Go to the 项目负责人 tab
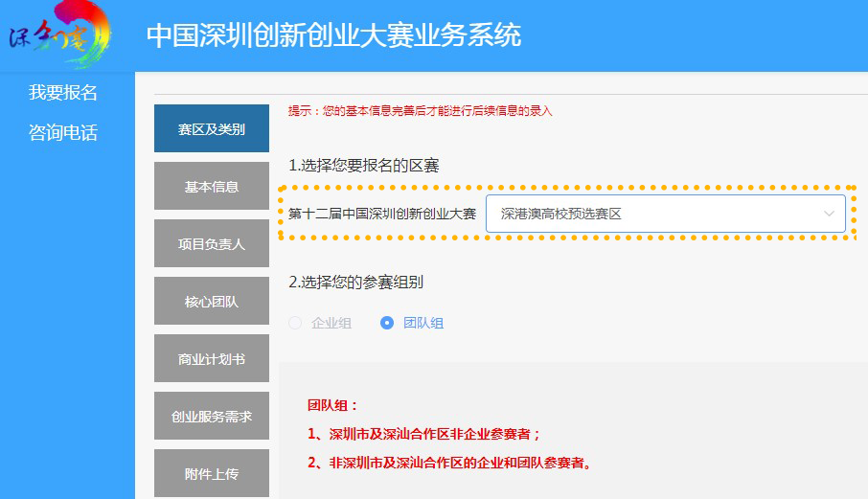Screen dimensions: 868x499 (x=212, y=243)
